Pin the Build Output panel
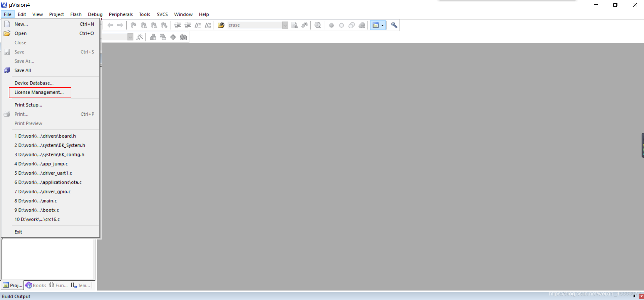644x300 pixels. coord(634,296)
